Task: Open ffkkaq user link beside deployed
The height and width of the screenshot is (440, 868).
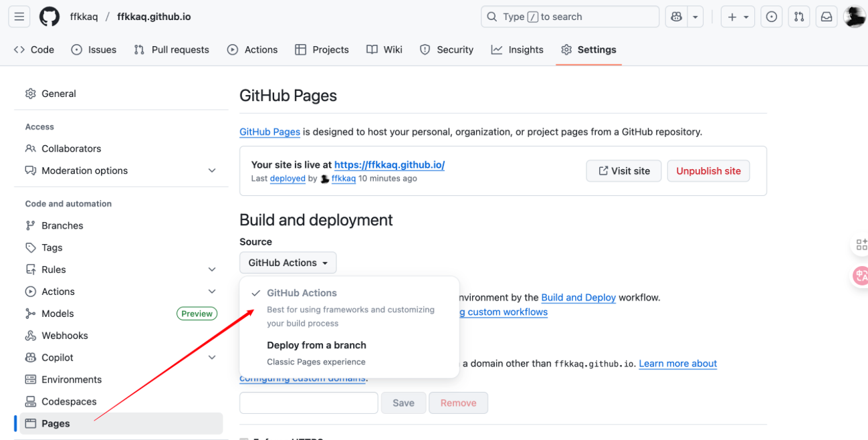Action: (x=343, y=179)
